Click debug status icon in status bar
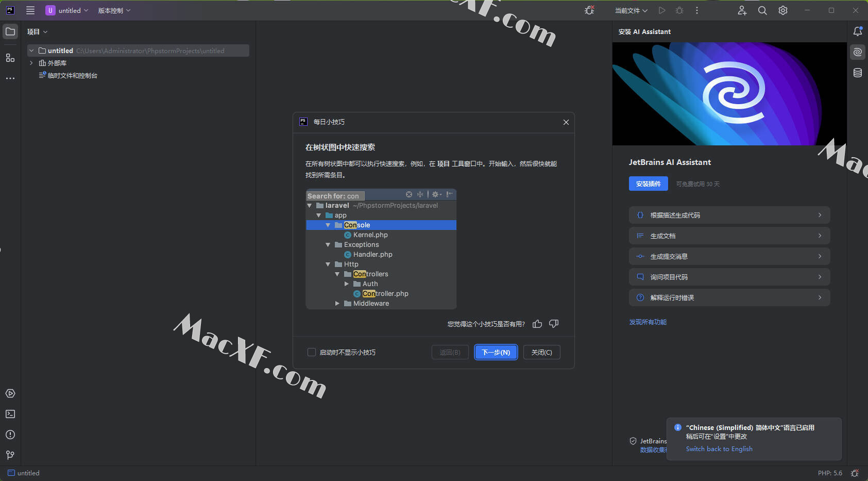The width and height of the screenshot is (868, 481). tap(855, 473)
